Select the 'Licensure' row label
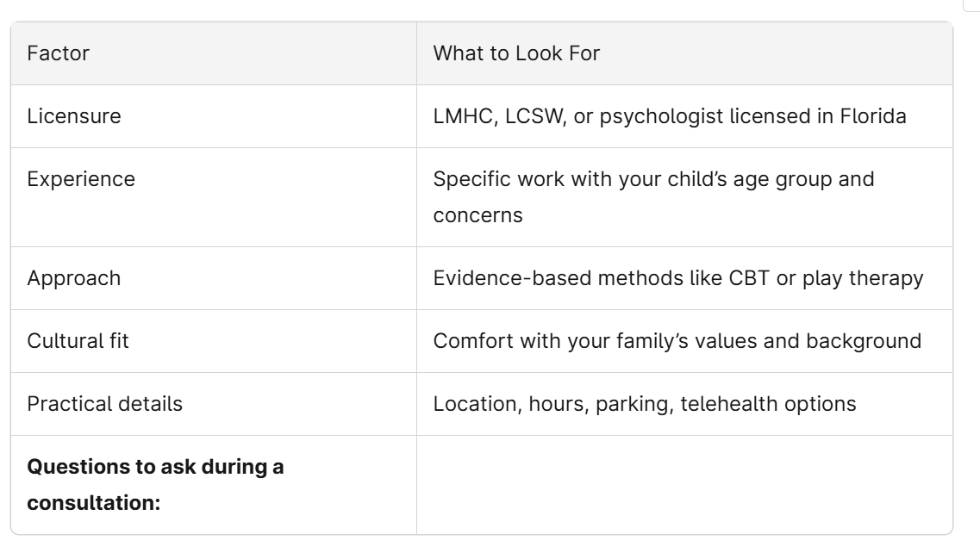This screenshot has width=980, height=559. (x=74, y=116)
